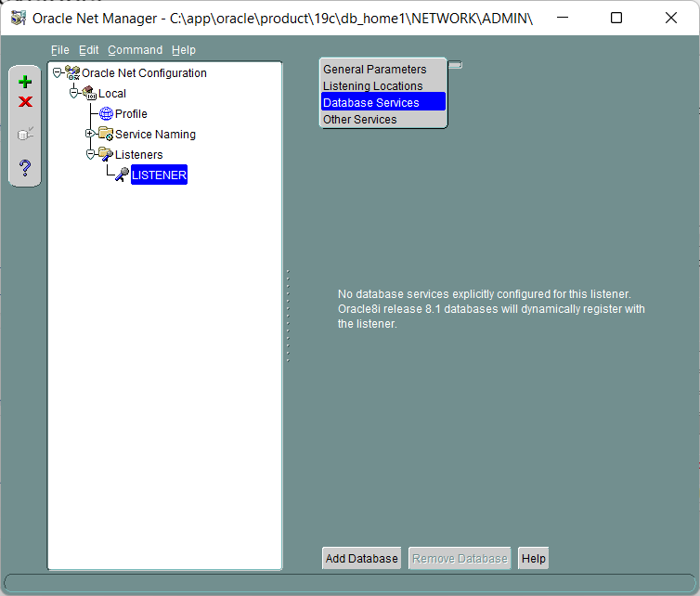This screenshot has width=700, height=596.
Task: Click the Add Database button
Action: (362, 558)
